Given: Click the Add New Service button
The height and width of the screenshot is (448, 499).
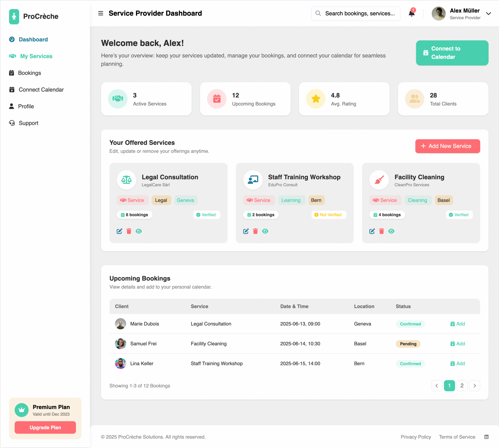Looking at the screenshot, I should 447,146.
